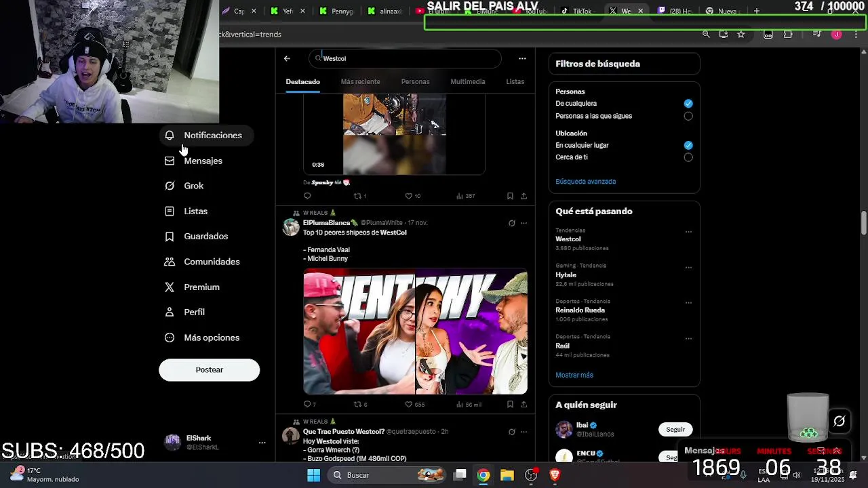The height and width of the screenshot is (488, 868).
Task: View stats of post with 56 mil views
Action: click(469, 405)
